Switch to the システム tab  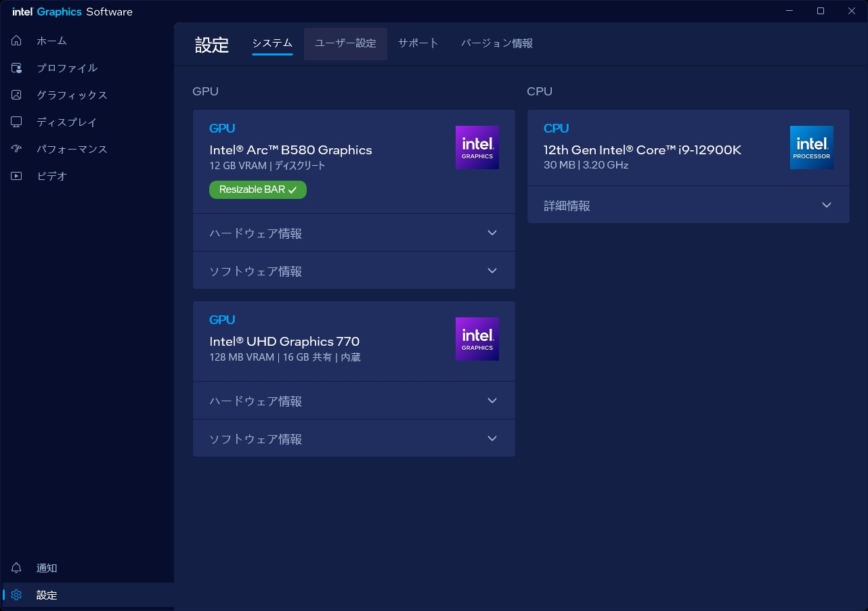click(x=272, y=43)
